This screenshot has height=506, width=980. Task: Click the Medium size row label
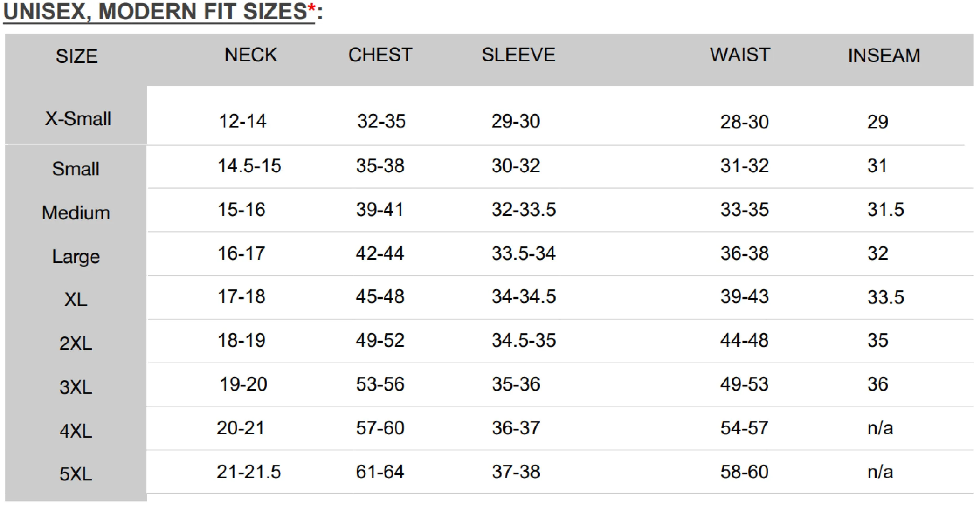76,213
